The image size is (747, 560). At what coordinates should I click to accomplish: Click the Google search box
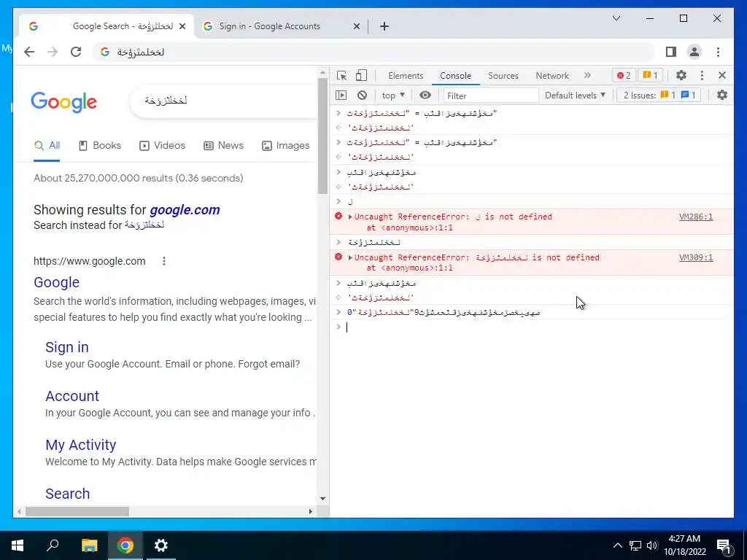click(x=223, y=101)
